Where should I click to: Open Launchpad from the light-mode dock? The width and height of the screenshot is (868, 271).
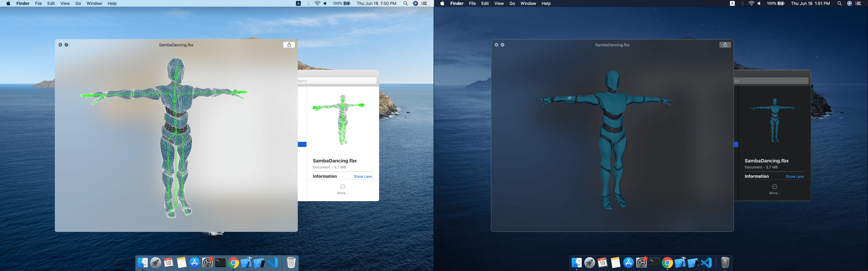(x=156, y=263)
